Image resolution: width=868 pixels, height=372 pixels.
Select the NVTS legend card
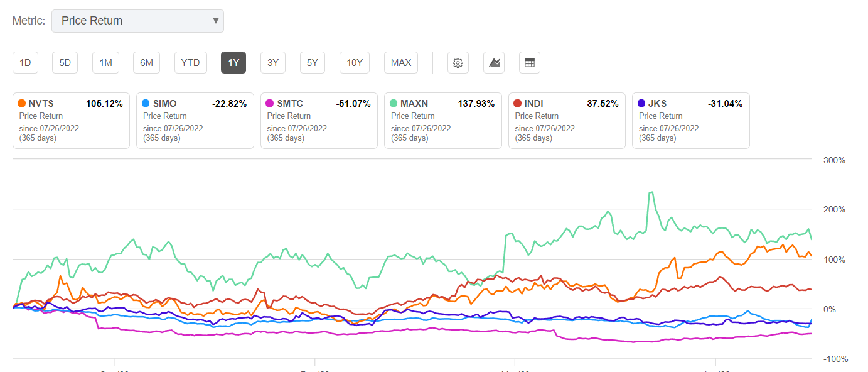[x=71, y=120]
